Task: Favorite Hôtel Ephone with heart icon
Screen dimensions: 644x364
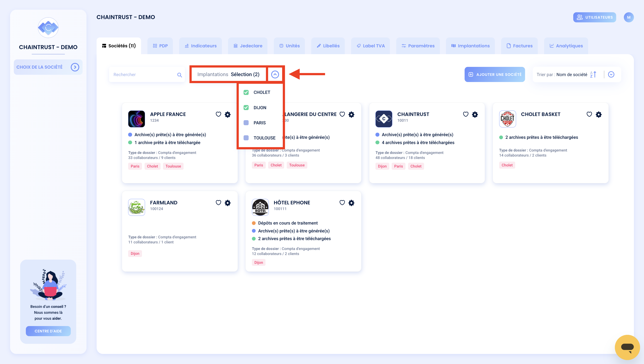Action: point(342,203)
